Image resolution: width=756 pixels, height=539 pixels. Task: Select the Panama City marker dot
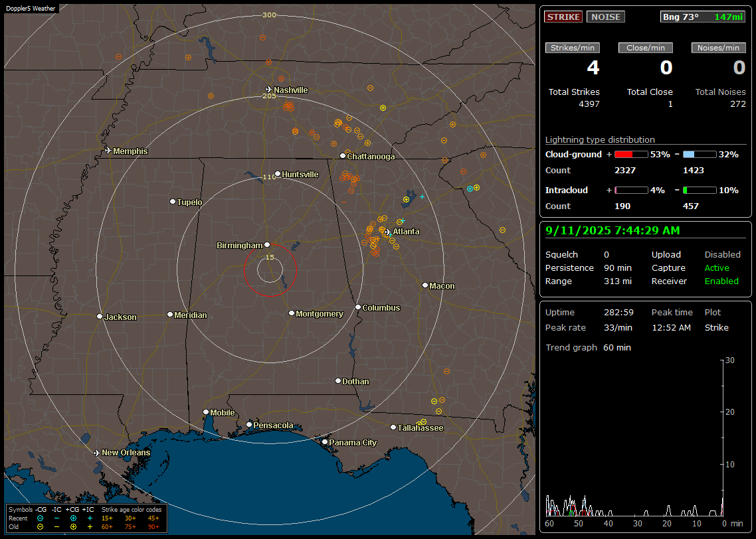325,441
